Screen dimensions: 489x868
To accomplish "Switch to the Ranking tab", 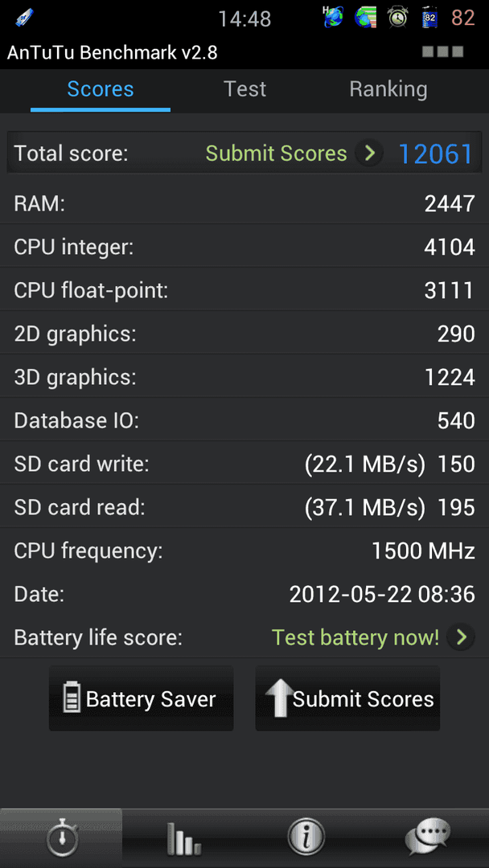I will pos(388,89).
